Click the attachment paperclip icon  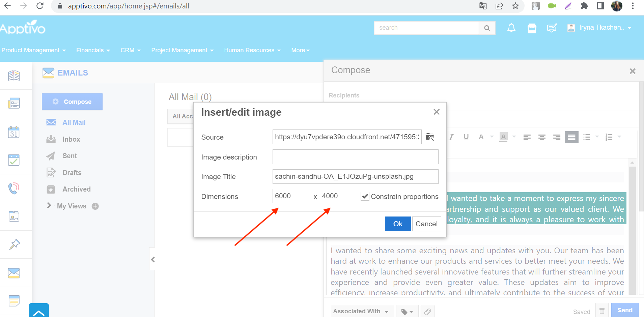pos(427,311)
